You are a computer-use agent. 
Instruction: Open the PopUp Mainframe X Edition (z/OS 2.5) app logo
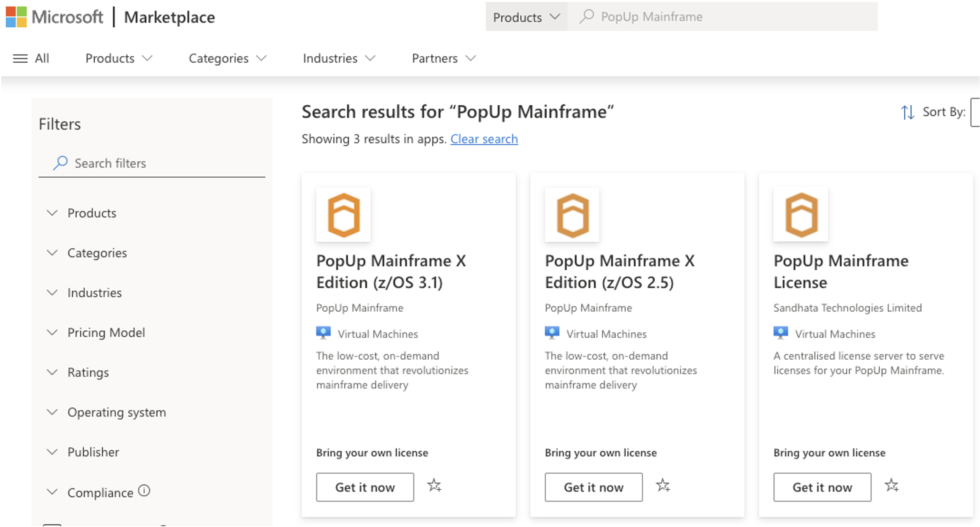tap(572, 214)
